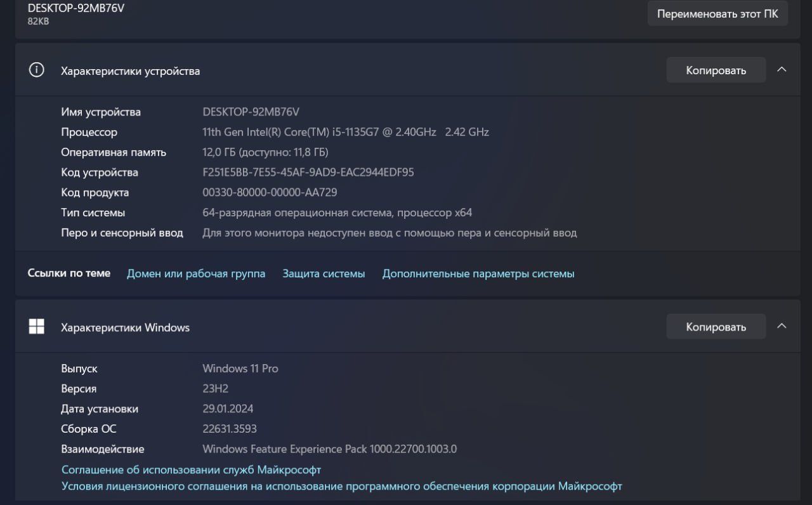Click the Код продукта label
This screenshot has height=505, width=812.
click(95, 192)
